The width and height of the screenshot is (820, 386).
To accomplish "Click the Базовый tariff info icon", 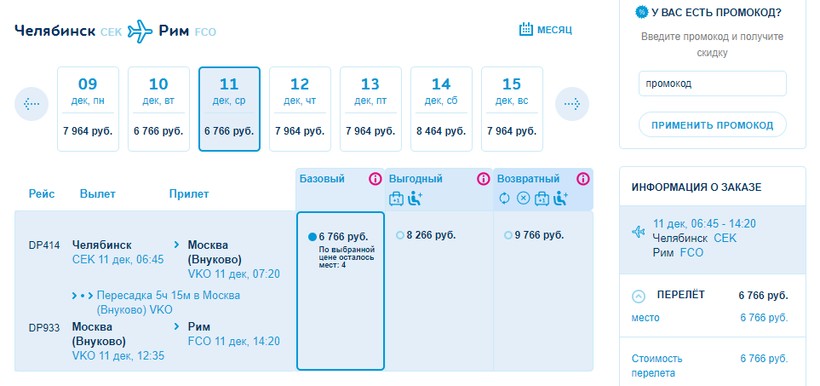I will click(x=375, y=179).
